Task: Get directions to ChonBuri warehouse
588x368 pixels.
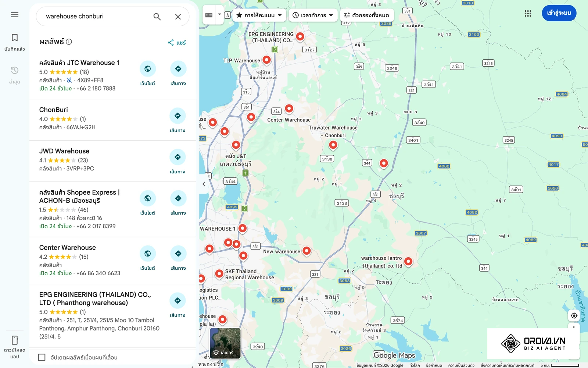Action: click(x=178, y=121)
